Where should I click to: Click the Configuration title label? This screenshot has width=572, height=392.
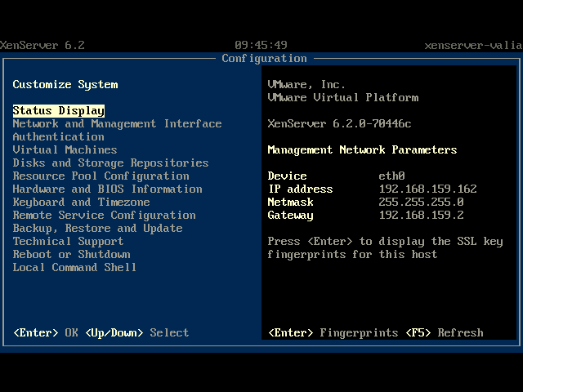(x=265, y=58)
